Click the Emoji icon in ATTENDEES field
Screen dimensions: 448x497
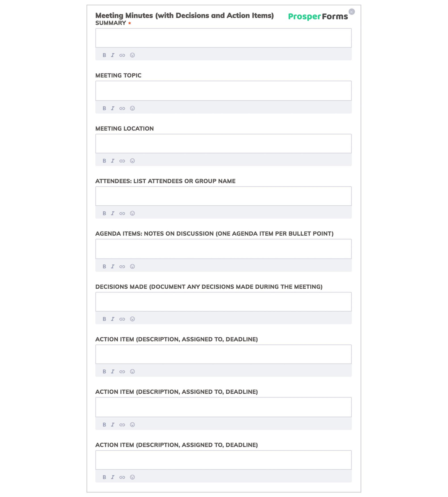pos(132,213)
